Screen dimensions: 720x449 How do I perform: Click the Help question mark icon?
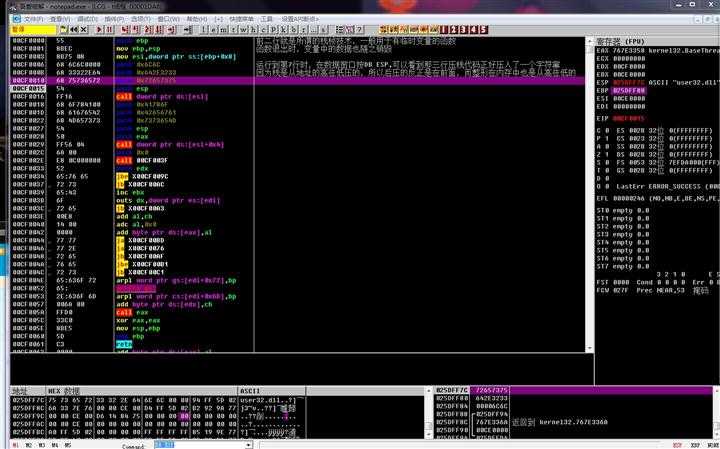coord(360,29)
